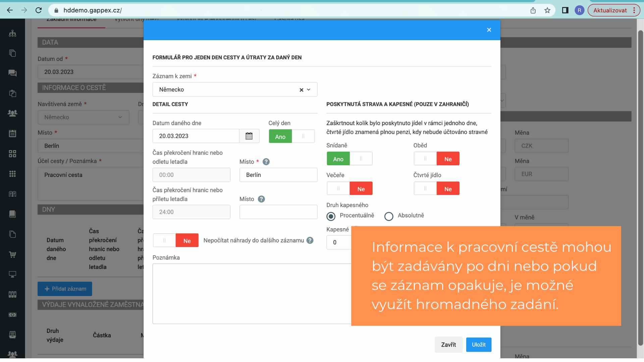Open the monitor screen sidebar icon

pos(12,275)
